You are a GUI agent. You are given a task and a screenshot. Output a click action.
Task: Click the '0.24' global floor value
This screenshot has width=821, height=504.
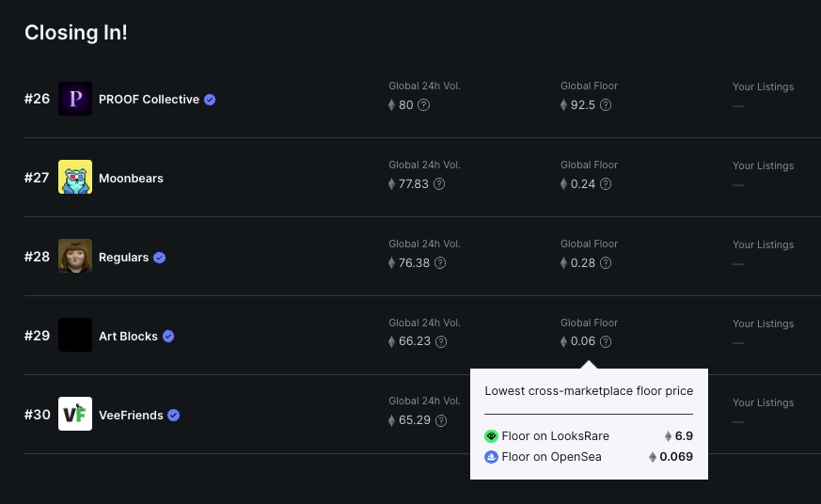tap(583, 184)
